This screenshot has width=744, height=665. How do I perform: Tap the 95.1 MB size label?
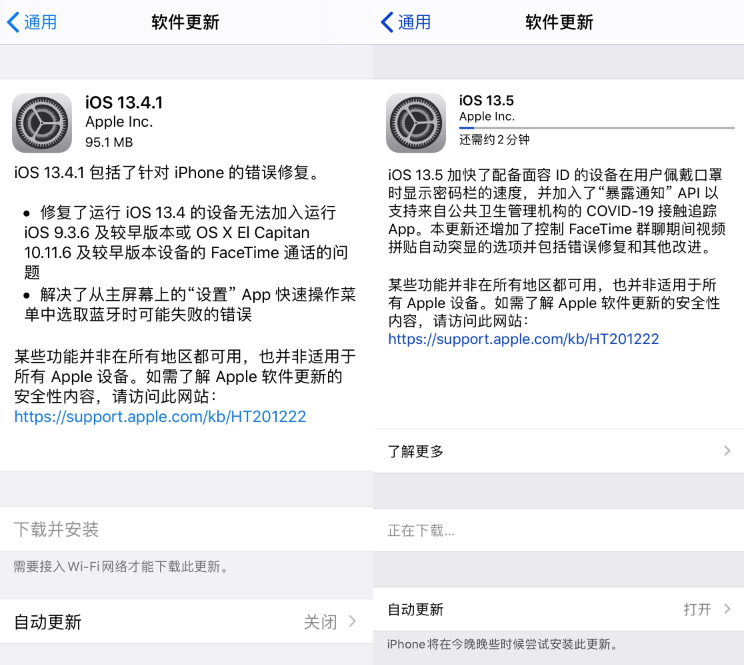click(109, 142)
